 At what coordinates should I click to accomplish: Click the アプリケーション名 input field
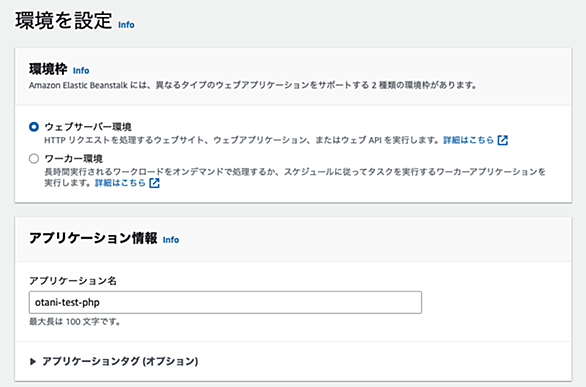click(225, 303)
